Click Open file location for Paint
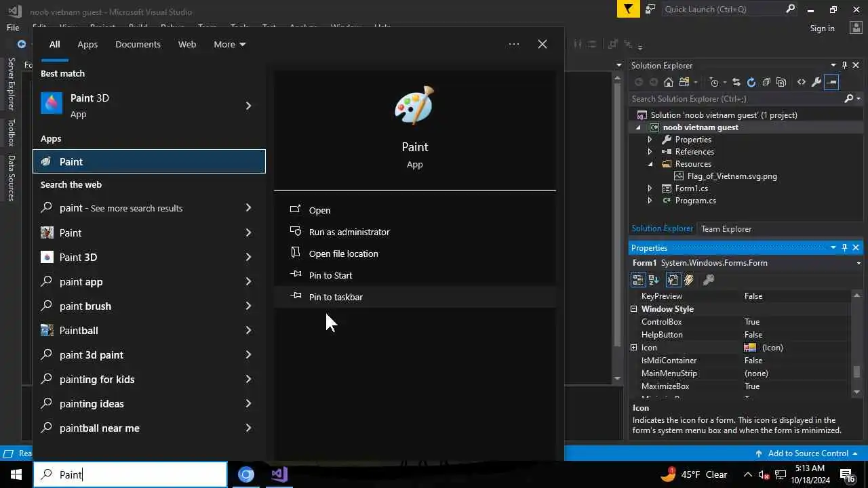 pyautogui.click(x=414, y=253)
